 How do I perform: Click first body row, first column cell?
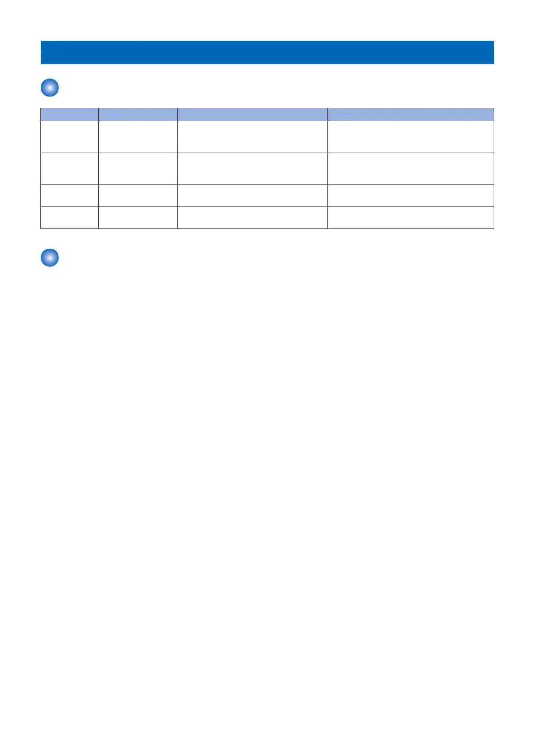pyautogui.click(x=70, y=137)
